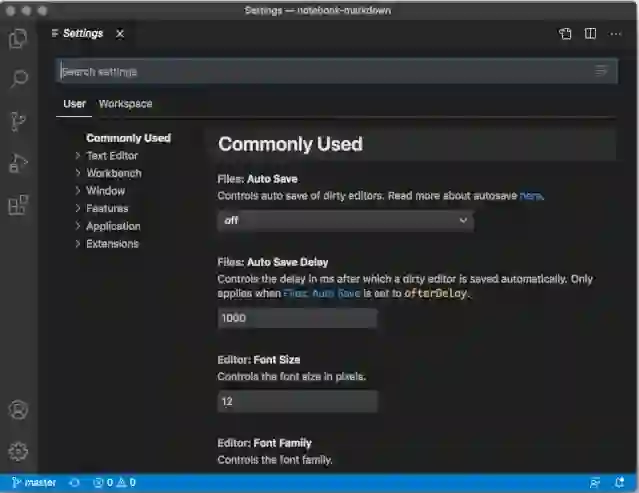The width and height of the screenshot is (639, 493).
Task: Open the settings search filter icon
Action: pyautogui.click(x=601, y=71)
